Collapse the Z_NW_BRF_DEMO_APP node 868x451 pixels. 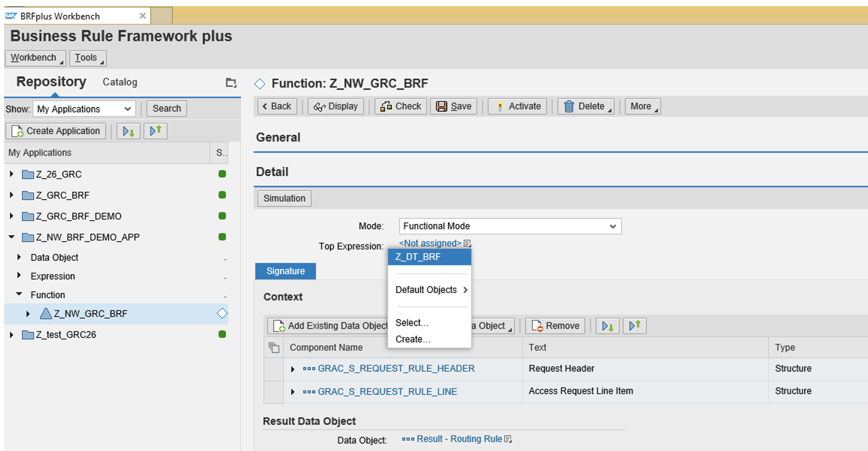pos(12,237)
